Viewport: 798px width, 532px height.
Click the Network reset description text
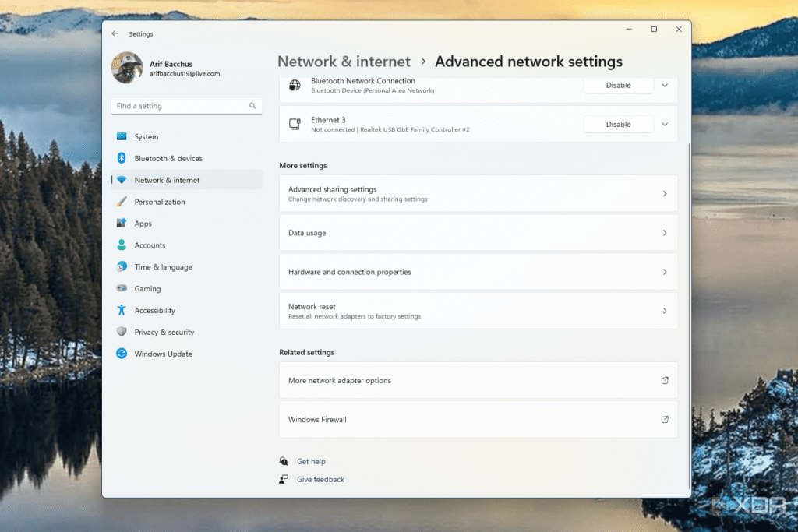click(x=355, y=316)
